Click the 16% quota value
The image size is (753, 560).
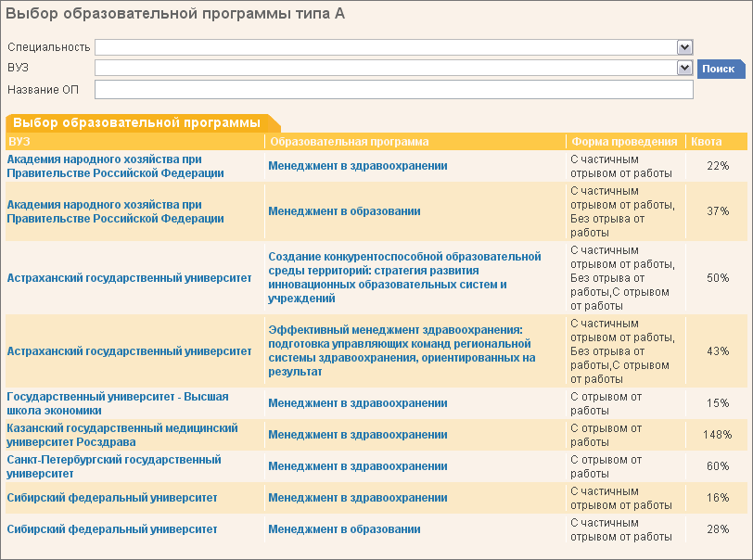pyautogui.click(x=718, y=498)
